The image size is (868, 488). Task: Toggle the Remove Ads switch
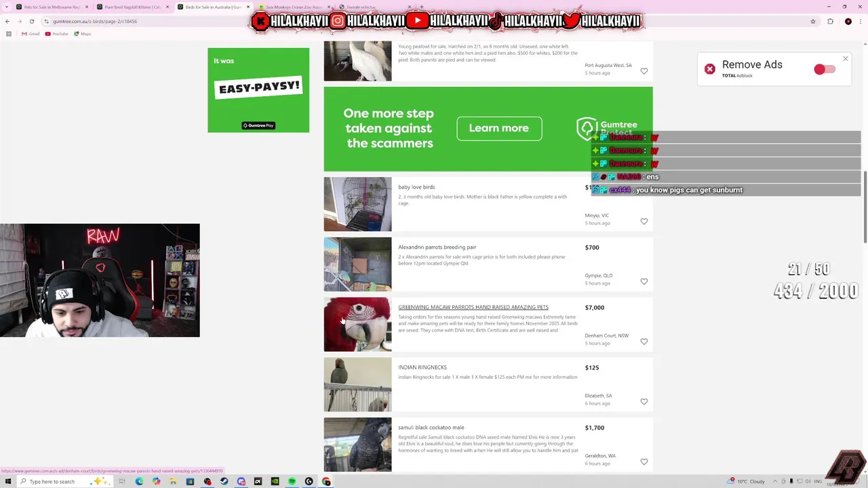824,69
